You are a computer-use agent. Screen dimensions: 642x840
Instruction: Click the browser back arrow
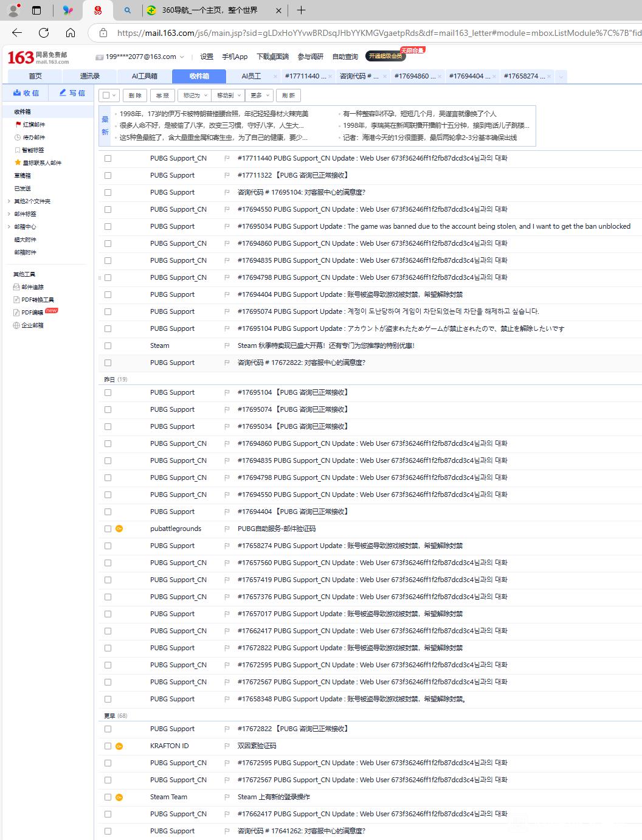point(17,33)
